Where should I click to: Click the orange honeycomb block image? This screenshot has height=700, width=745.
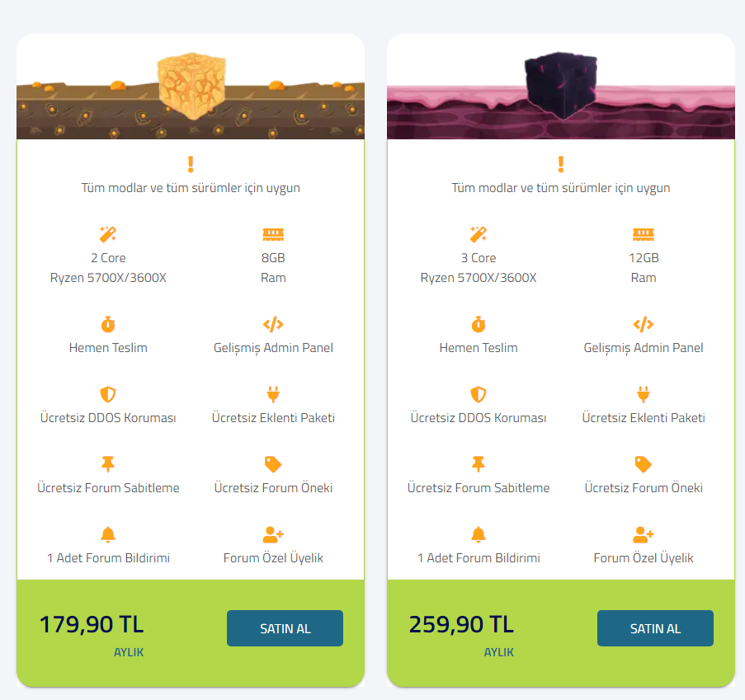pyautogui.click(x=191, y=86)
